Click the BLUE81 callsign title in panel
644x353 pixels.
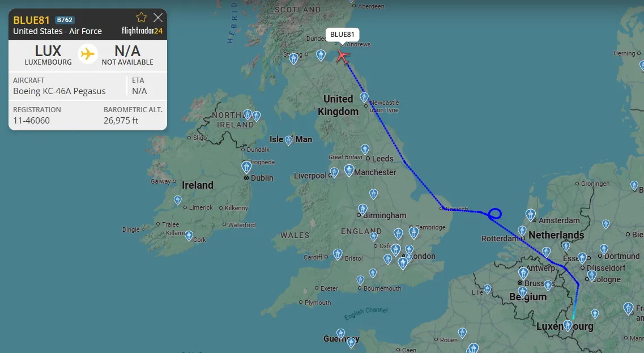(x=31, y=20)
